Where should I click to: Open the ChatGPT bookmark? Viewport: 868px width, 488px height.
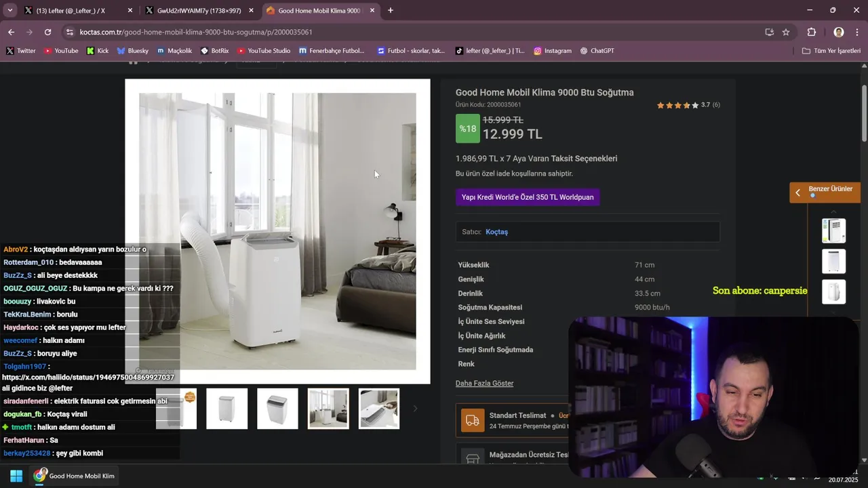pos(597,51)
